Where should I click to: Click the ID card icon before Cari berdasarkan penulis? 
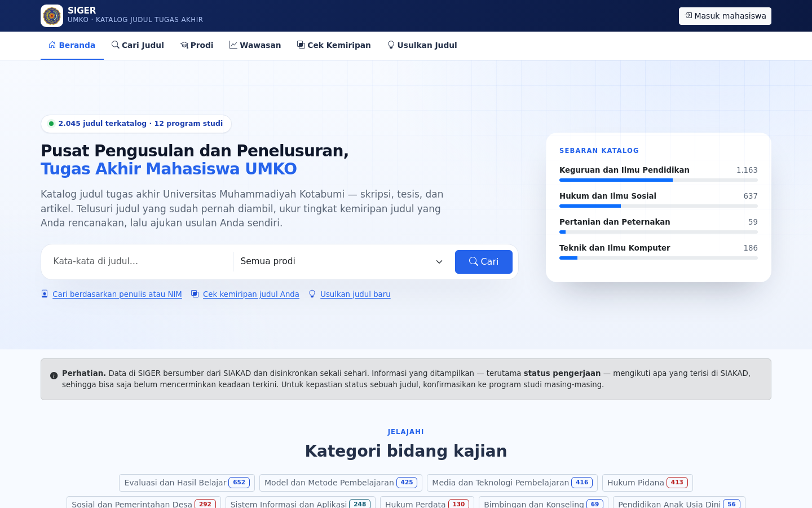click(45, 294)
